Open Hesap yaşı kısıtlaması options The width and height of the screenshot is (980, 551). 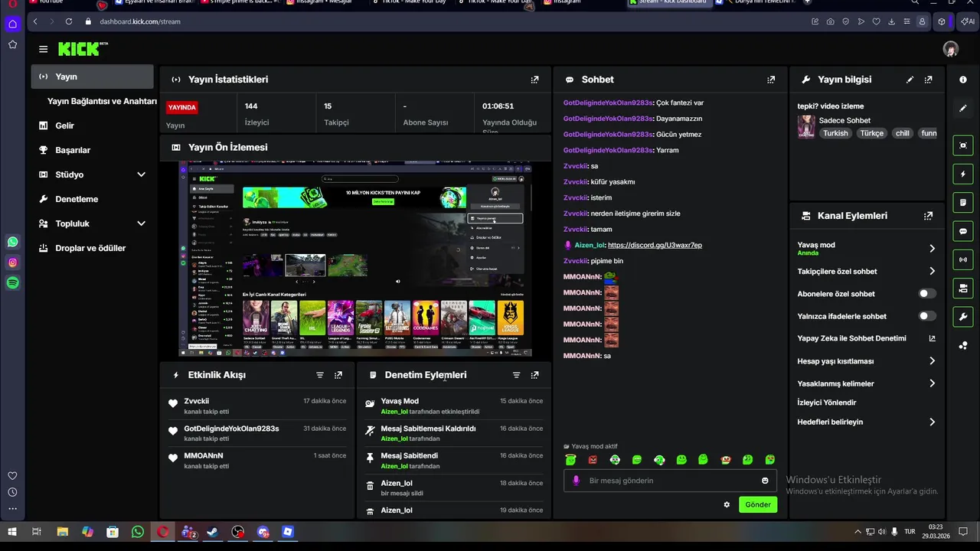(x=932, y=361)
